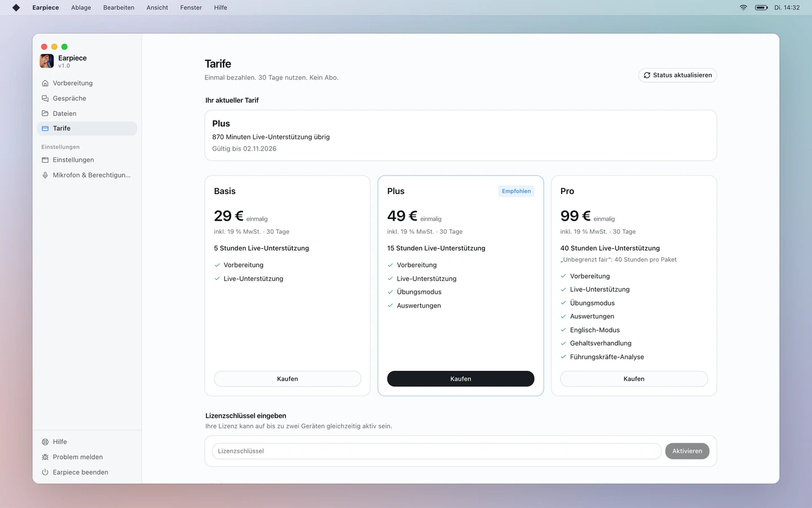Click the 49 € price on Plus card
The height and width of the screenshot is (508, 812).
tap(402, 216)
